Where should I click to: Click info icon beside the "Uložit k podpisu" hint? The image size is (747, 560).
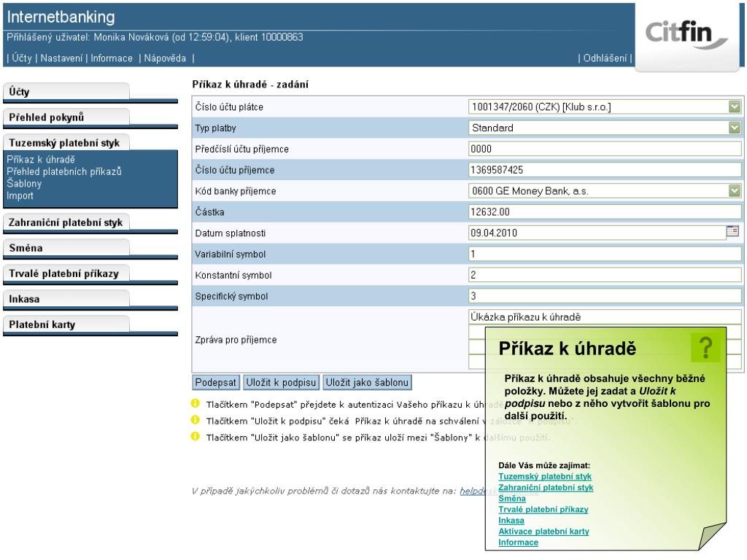point(196,420)
